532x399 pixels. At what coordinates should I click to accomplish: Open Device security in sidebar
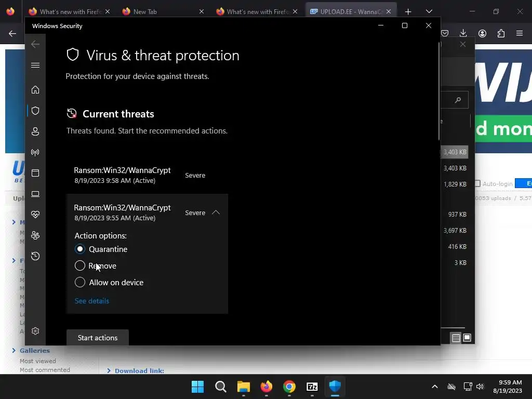35,194
